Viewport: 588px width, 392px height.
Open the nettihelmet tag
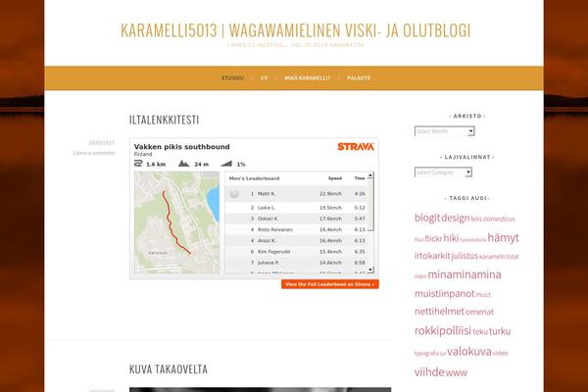coord(439,312)
